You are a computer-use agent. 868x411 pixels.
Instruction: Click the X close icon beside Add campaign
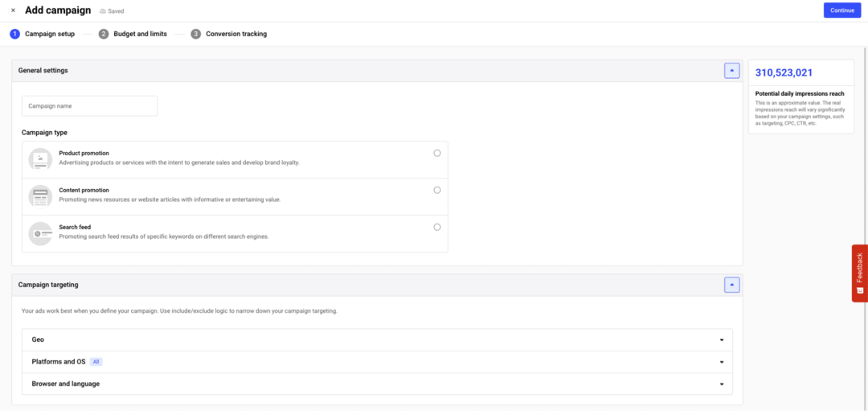click(13, 10)
